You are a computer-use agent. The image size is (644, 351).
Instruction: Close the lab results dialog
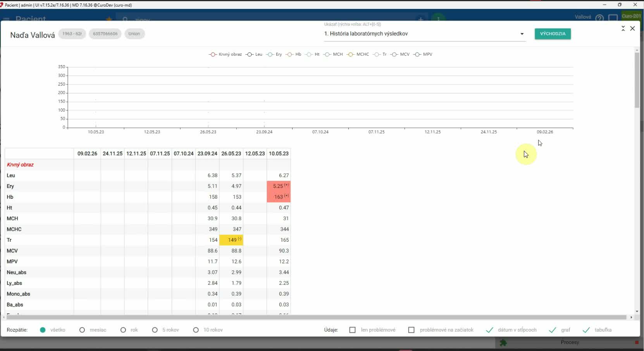point(632,29)
